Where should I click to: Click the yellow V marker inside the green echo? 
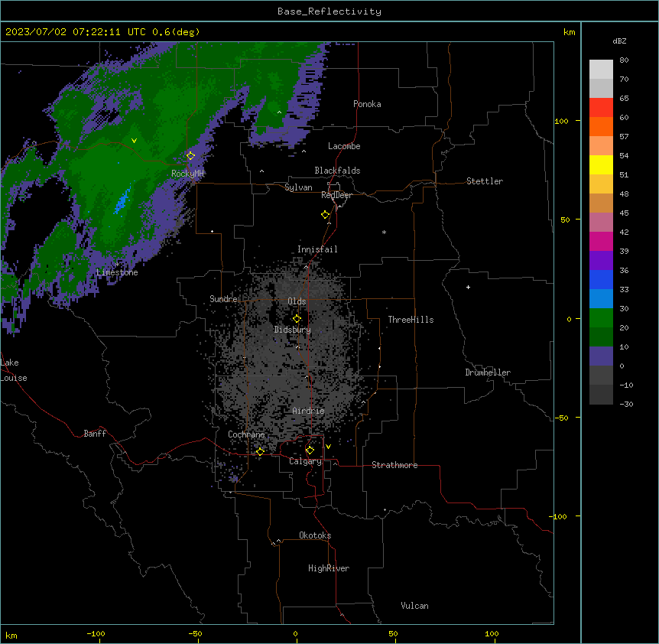point(134,141)
